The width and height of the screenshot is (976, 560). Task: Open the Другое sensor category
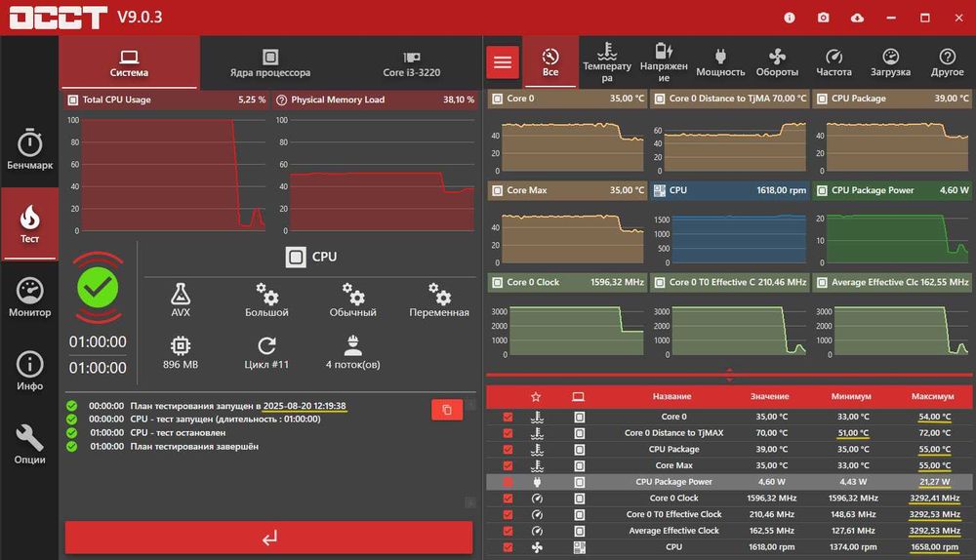[x=947, y=62]
